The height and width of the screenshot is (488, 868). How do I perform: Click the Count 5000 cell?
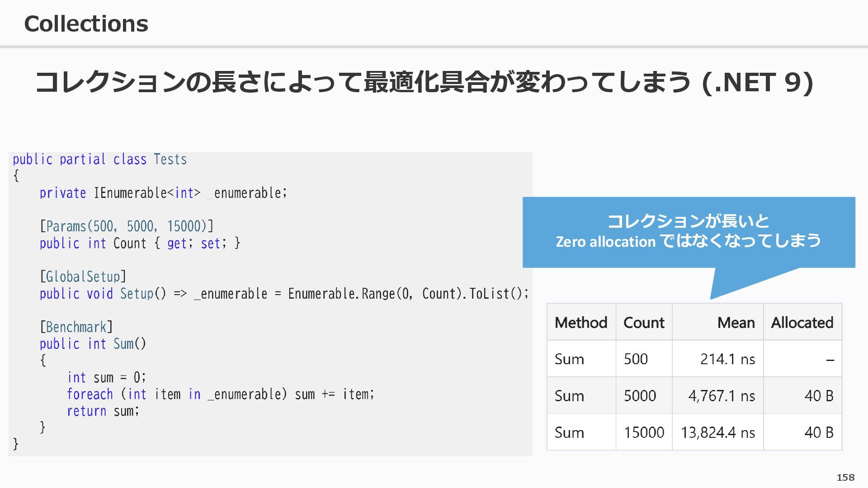[640, 396]
